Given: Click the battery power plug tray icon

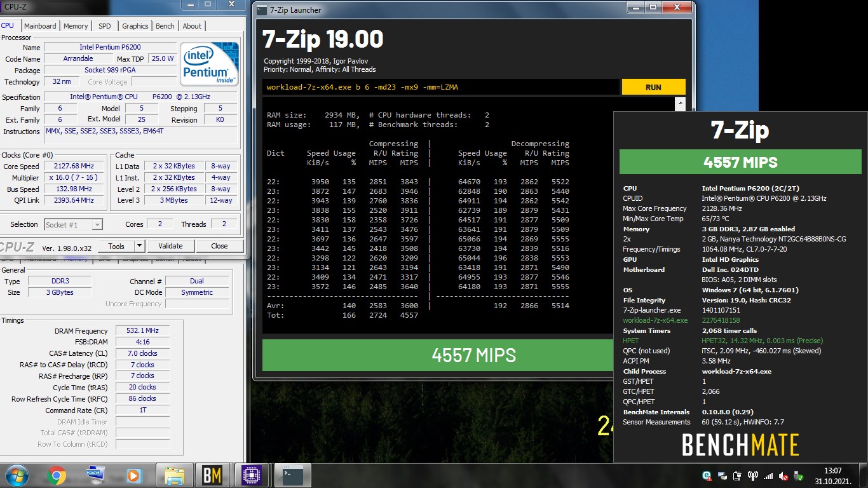Looking at the screenshot, I should click(738, 476).
